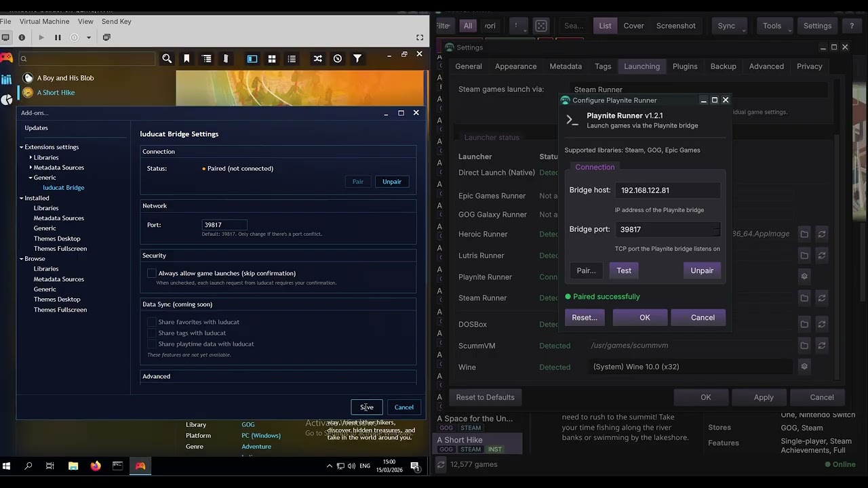The image size is (868, 488).
Task: Open configure gear for Wine row
Action: pos(804,367)
